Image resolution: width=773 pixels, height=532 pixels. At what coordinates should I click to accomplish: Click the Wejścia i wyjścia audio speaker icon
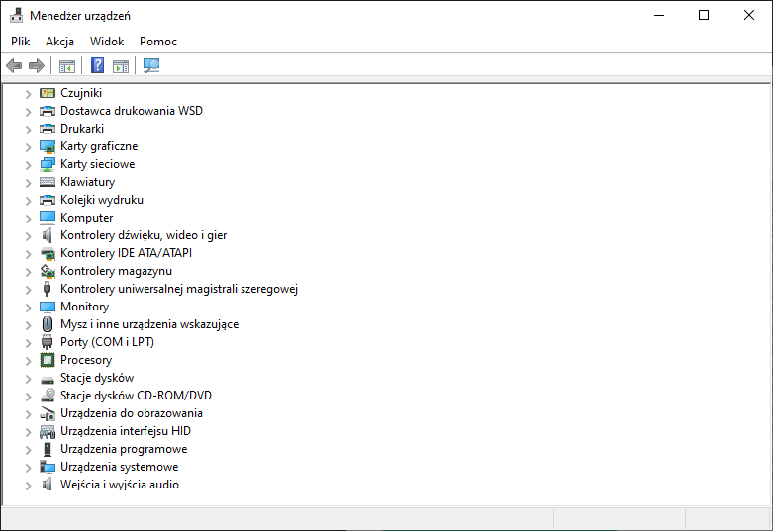click(x=48, y=485)
